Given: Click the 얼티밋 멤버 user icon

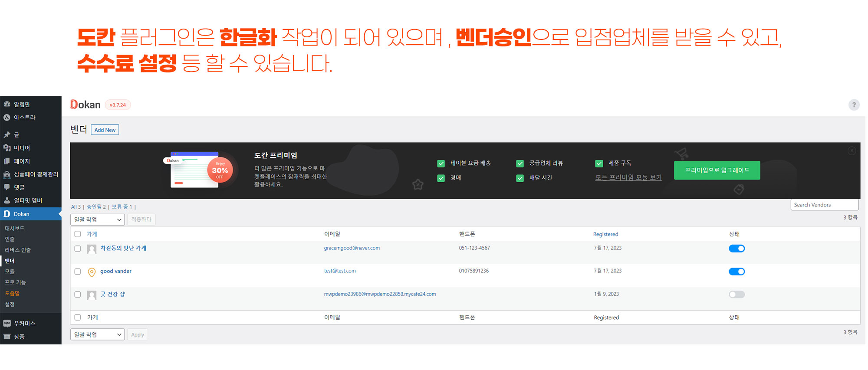Looking at the screenshot, I should pyautogui.click(x=7, y=200).
